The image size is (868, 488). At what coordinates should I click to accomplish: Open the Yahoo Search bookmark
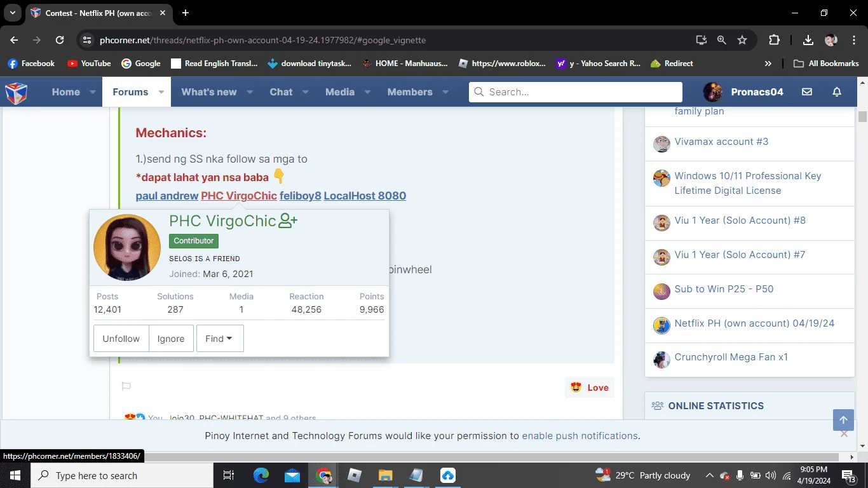pyautogui.click(x=599, y=64)
